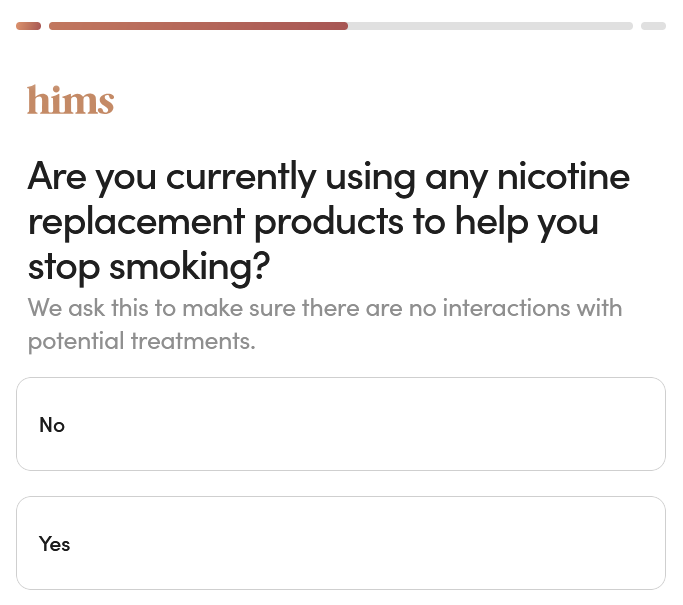Select the "No" answer option
The width and height of the screenshot is (683, 605).
tap(340, 424)
